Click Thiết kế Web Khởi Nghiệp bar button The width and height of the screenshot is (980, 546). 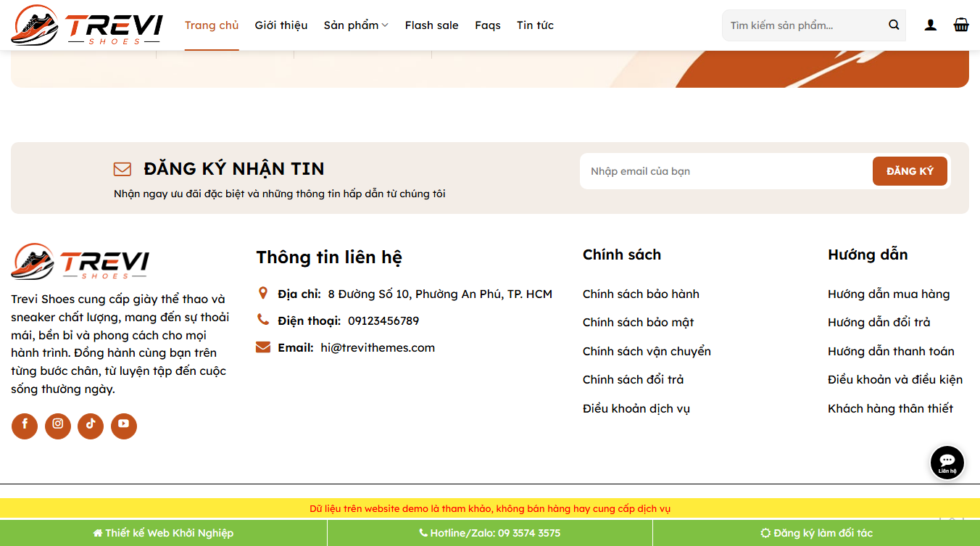[x=163, y=533]
